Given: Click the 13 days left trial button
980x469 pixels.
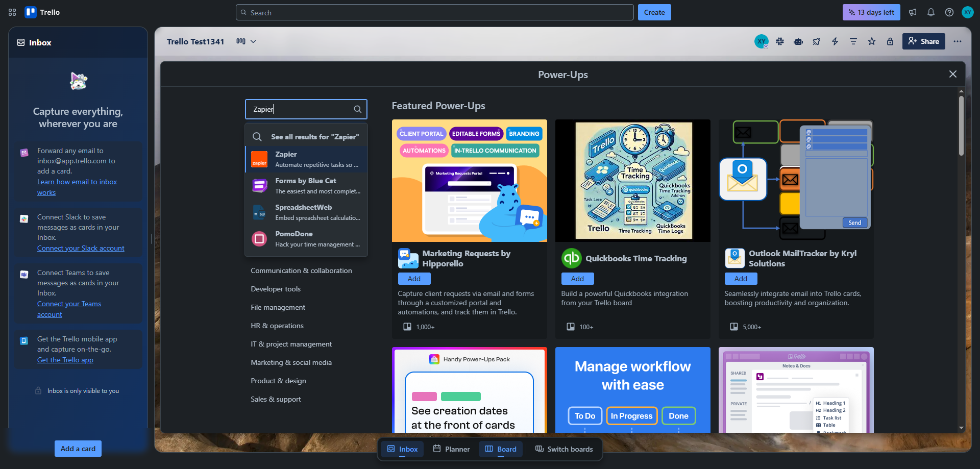Looking at the screenshot, I should click(x=871, y=12).
